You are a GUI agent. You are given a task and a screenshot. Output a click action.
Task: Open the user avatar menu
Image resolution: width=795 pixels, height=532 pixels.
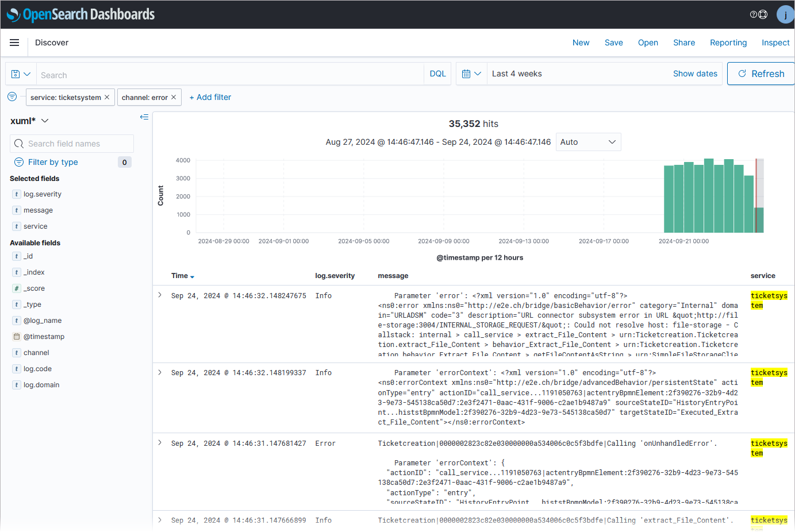(x=785, y=14)
